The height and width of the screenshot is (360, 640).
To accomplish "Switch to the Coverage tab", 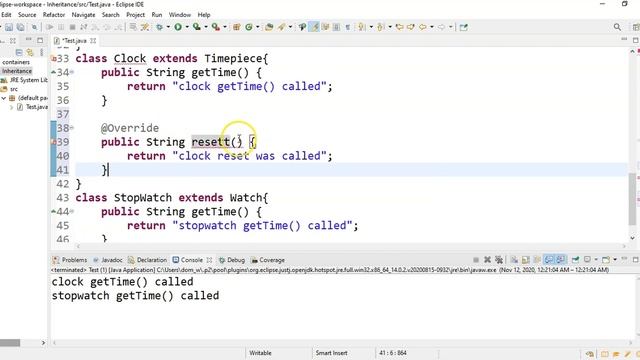I will (x=268, y=260).
